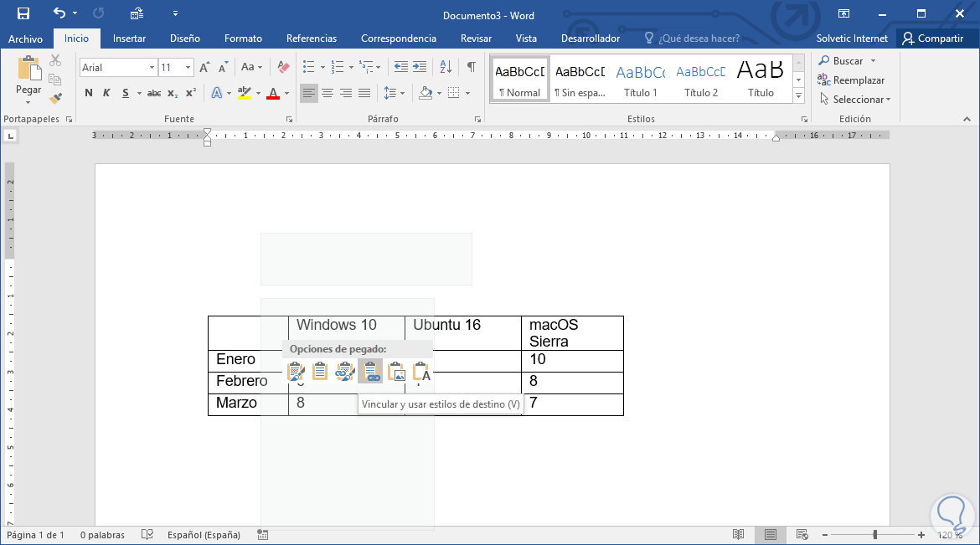Viewport: 980px width, 545px height.
Task: Apply yellow text highlight color
Action: tap(245, 93)
